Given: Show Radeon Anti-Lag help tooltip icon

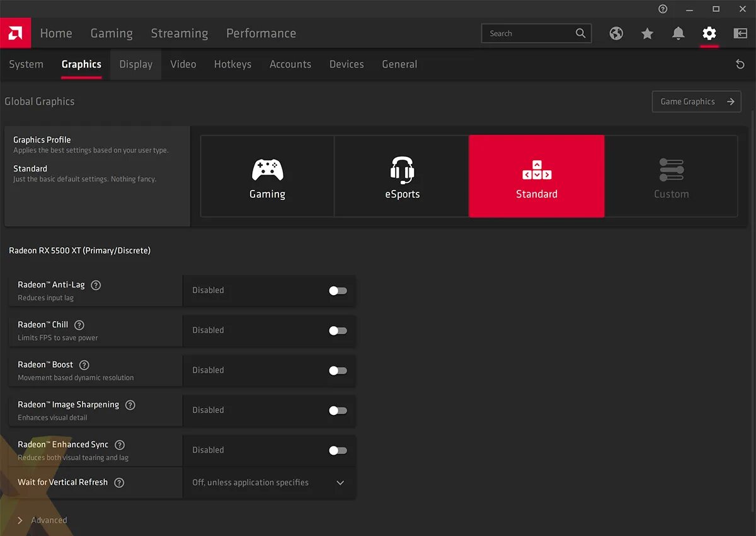Looking at the screenshot, I should pyautogui.click(x=96, y=285).
